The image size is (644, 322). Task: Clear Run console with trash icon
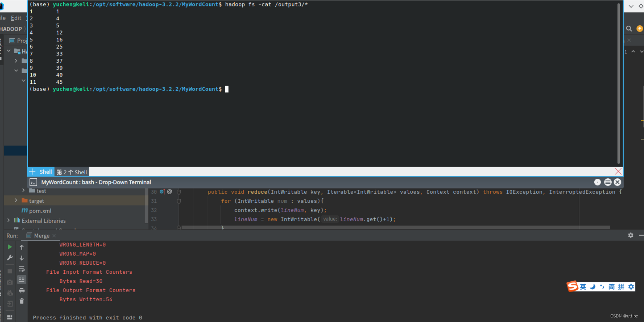(x=22, y=301)
